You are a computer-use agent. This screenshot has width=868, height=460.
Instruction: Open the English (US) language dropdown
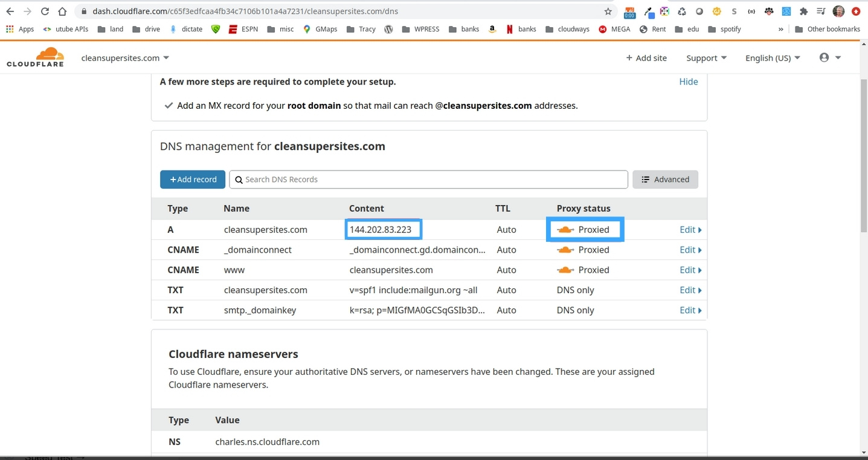[x=772, y=58]
